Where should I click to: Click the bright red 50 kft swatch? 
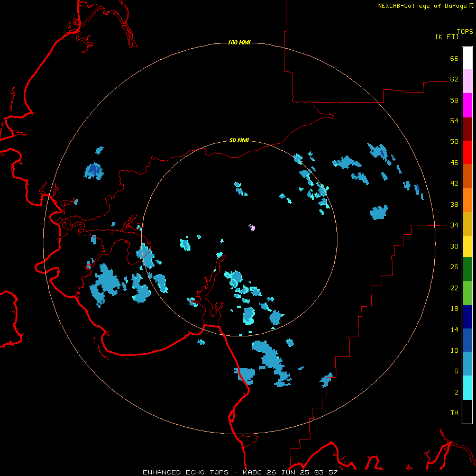click(467, 152)
